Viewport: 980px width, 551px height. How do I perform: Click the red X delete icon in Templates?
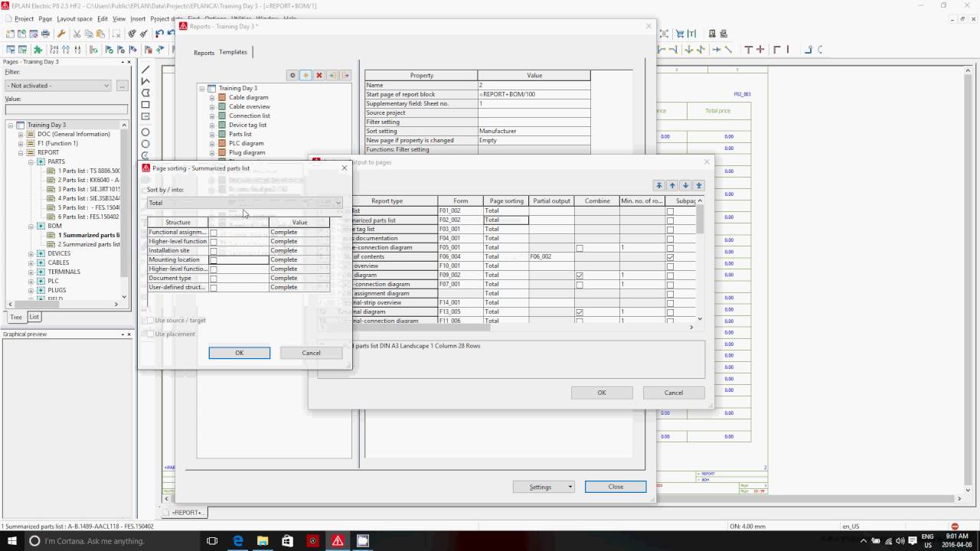tap(319, 75)
